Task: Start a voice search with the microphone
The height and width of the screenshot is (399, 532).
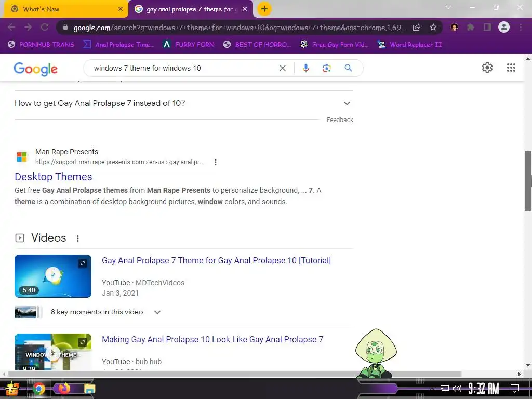Action: (305, 68)
